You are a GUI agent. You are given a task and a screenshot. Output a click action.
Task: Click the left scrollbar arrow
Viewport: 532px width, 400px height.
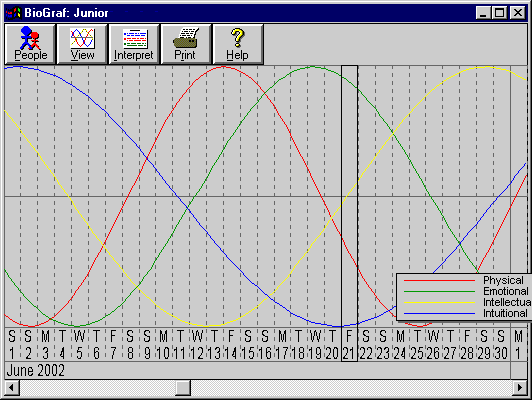[12, 387]
